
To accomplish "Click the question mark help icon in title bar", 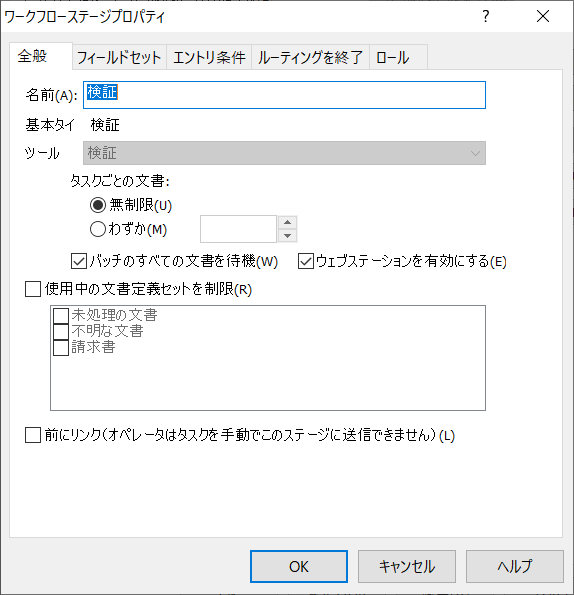I will (486, 16).
